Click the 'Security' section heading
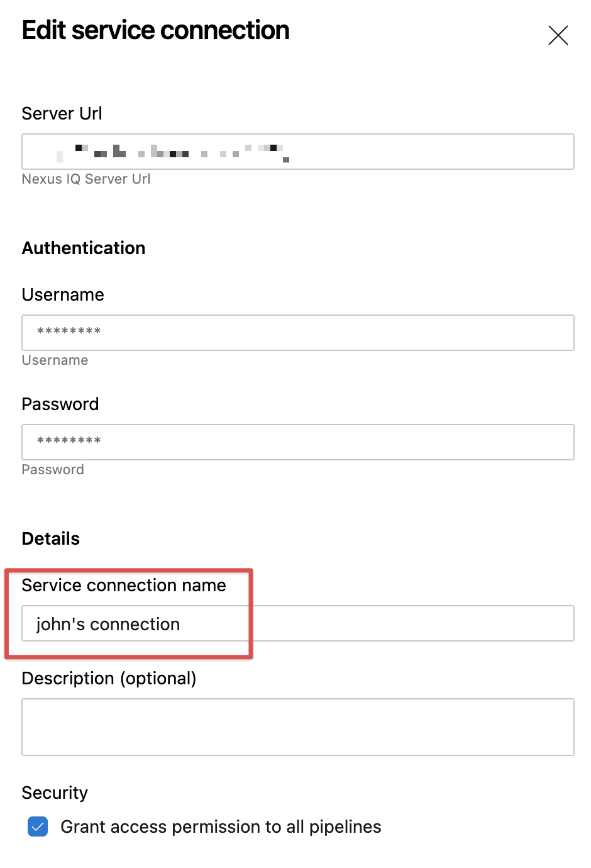Image resolution: width=591 pixels, height=868 pixels. (x=55, y=793)
